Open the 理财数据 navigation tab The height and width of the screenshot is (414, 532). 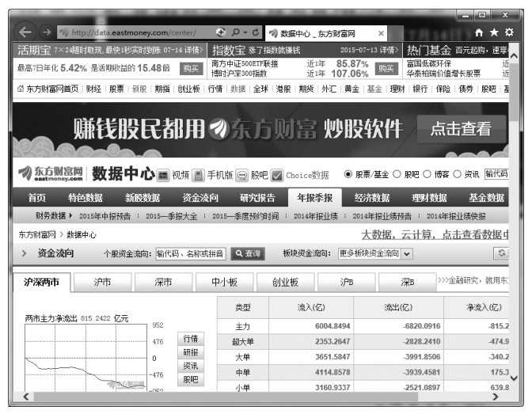click(429, 197)
